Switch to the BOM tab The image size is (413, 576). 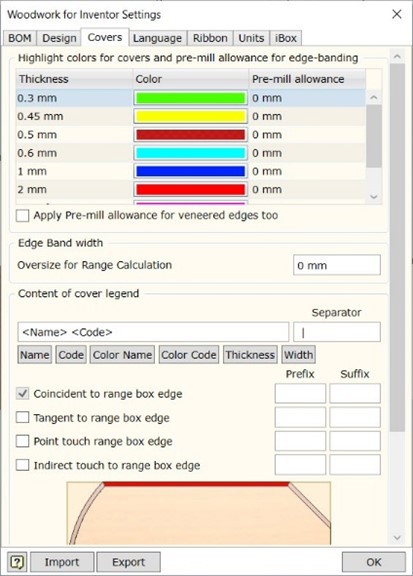pyautogui.click(x=19, y=38)
